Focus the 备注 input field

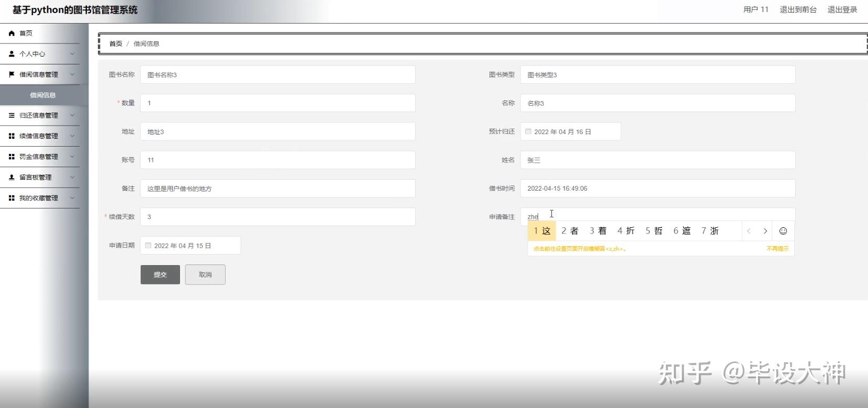click(x=277, y=189)
